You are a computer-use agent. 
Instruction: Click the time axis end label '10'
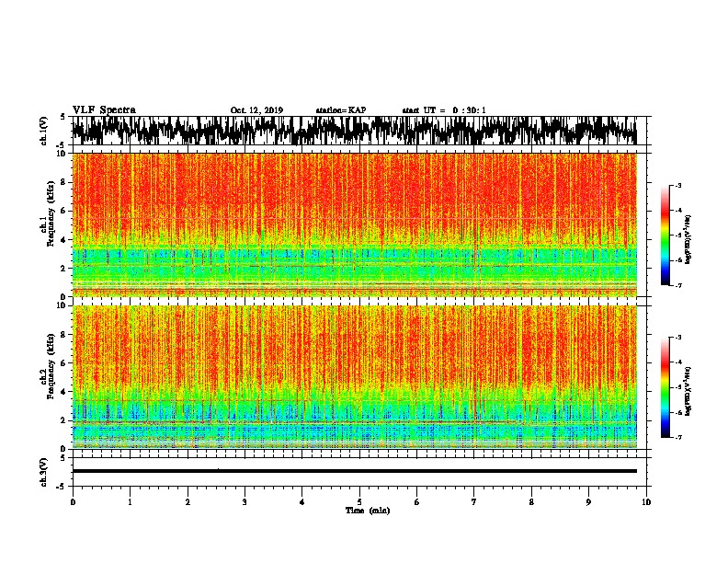coord(646,501)
